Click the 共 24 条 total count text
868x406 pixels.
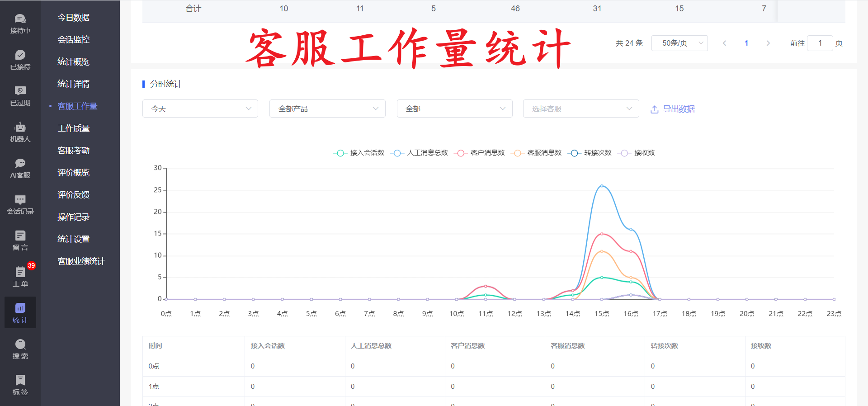pos(629,43)
